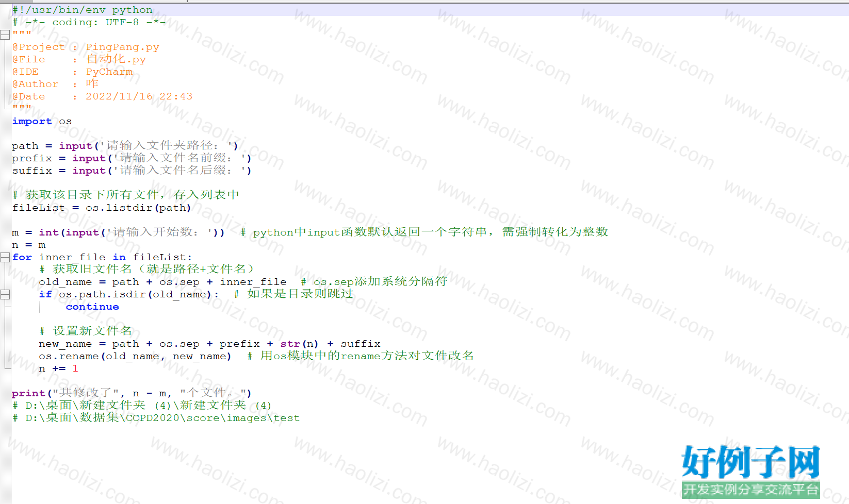The image size is (849, 504).
Task: Click the comment '# os.sep添加系统分隔符'
Action: tap(374, 281)
